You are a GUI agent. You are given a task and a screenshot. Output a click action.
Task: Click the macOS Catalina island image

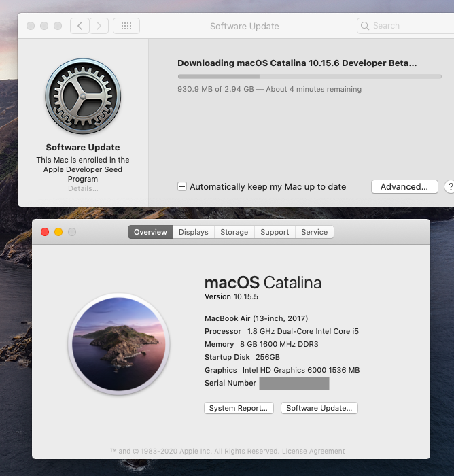(x=119, y=344)
